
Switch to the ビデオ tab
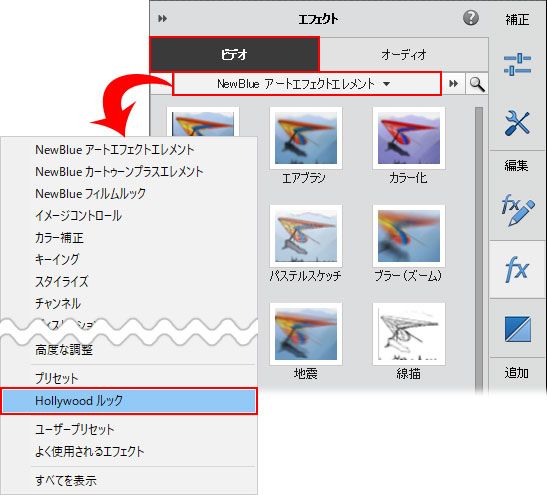[234, 54]
